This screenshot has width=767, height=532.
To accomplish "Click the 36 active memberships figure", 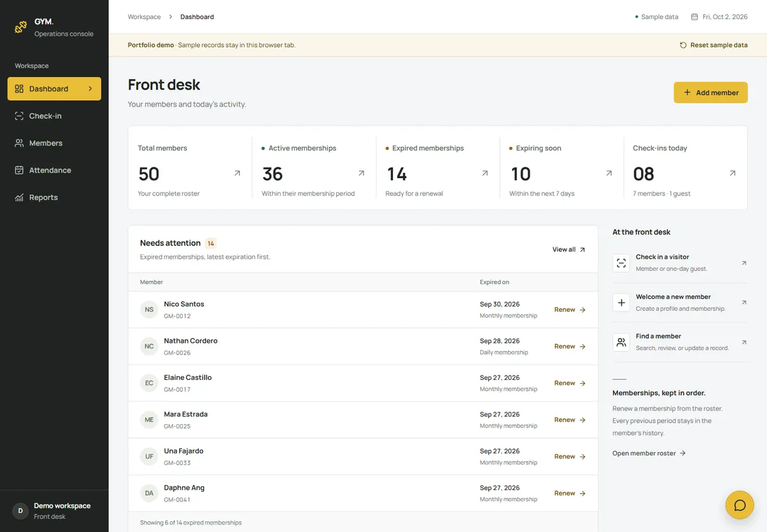I will [x=272, y=174].
